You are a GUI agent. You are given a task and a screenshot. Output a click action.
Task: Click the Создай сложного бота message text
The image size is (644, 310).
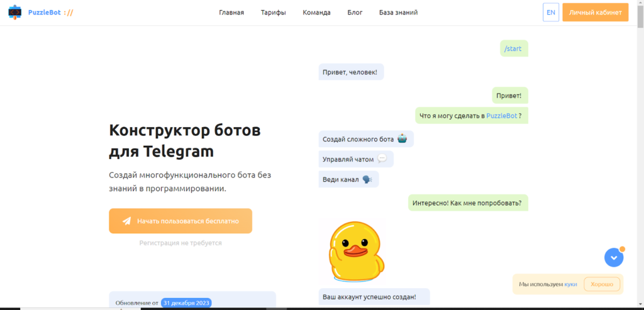point(358,139)
